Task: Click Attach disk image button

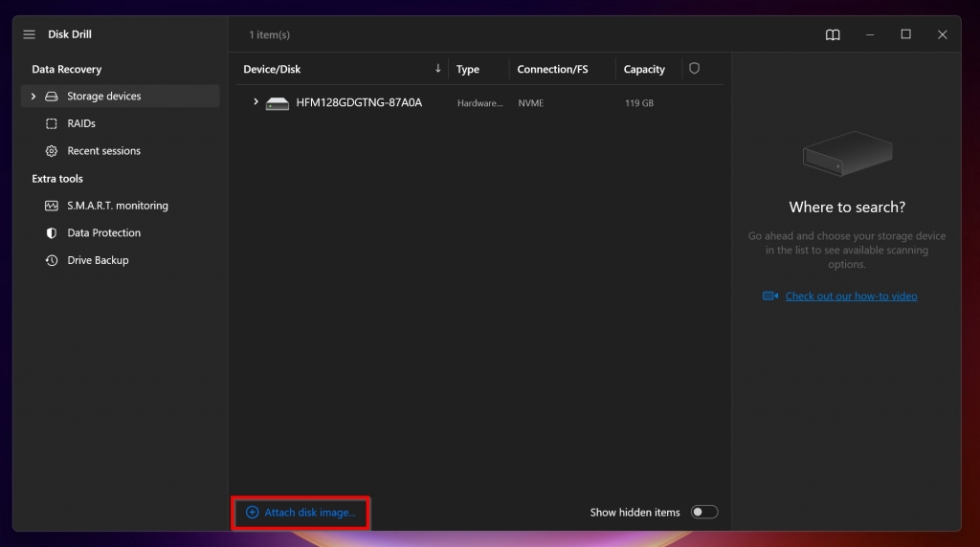Action: (301, 513)
